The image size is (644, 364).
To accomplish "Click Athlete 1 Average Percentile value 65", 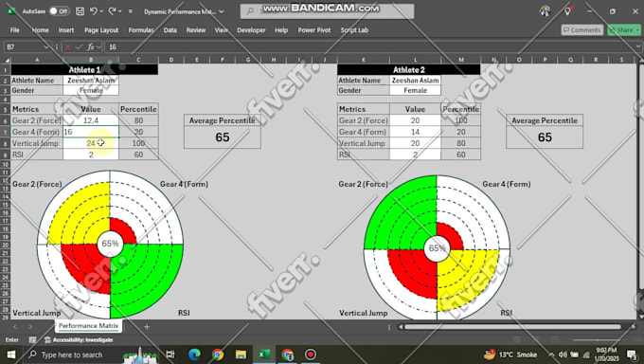I will coord(223,136).
